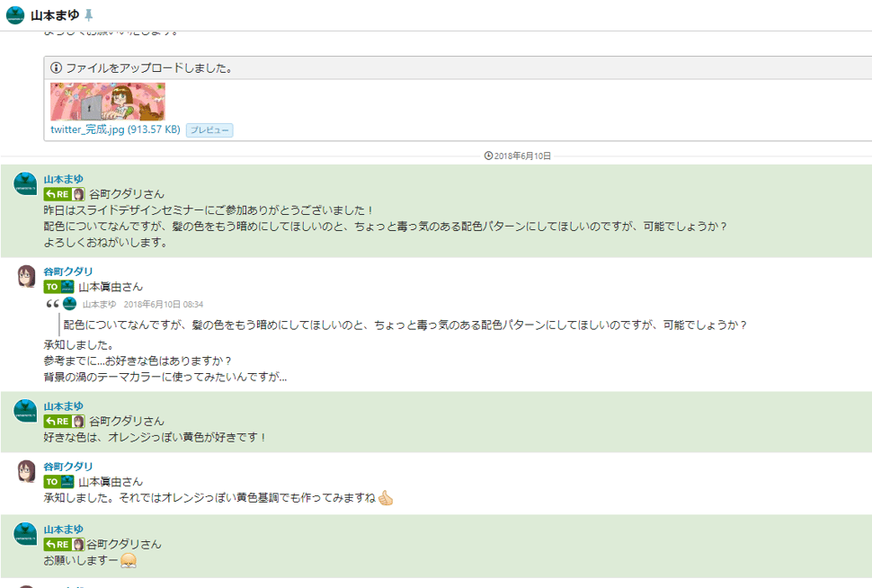
Task: Click RE badge on the お願いします message
Action: 58,544
